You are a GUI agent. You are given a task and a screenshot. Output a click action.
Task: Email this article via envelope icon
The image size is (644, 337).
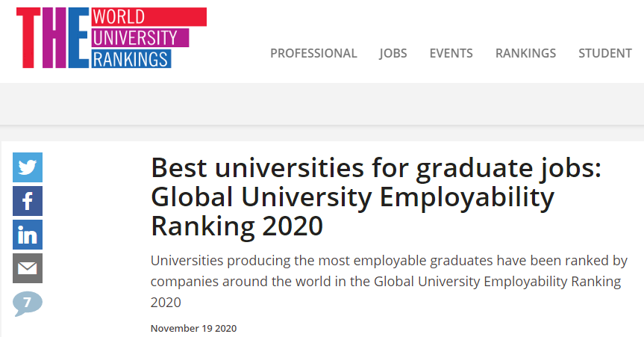28,268
